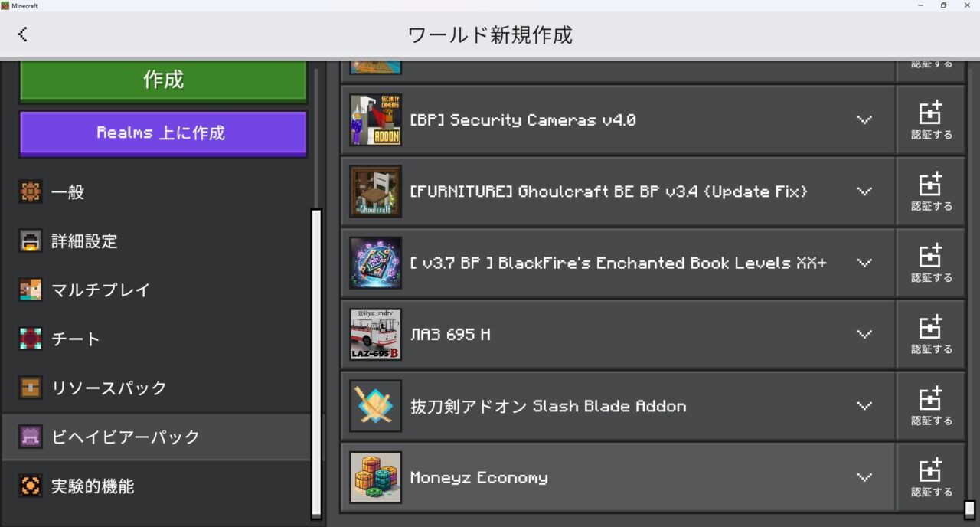
Task: Activate Moneyz Economy with 認証する
Action: (931, 477)
